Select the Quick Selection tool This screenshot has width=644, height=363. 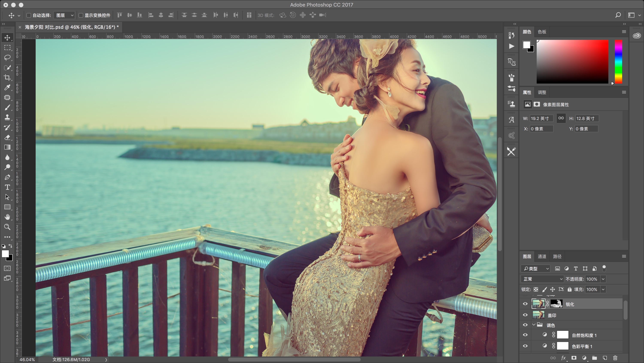pos(7,67)
